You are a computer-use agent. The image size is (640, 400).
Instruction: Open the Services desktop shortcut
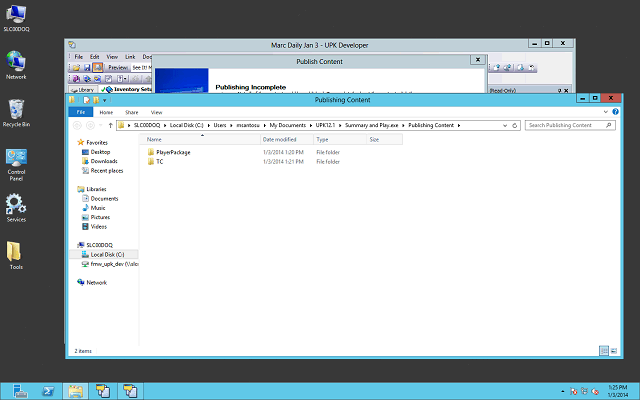point(16,208)
